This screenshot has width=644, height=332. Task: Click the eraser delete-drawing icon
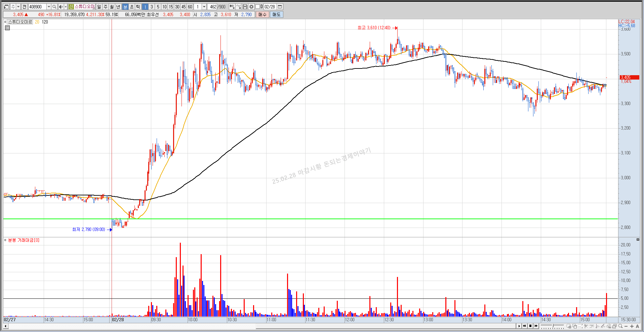[609, 326]
